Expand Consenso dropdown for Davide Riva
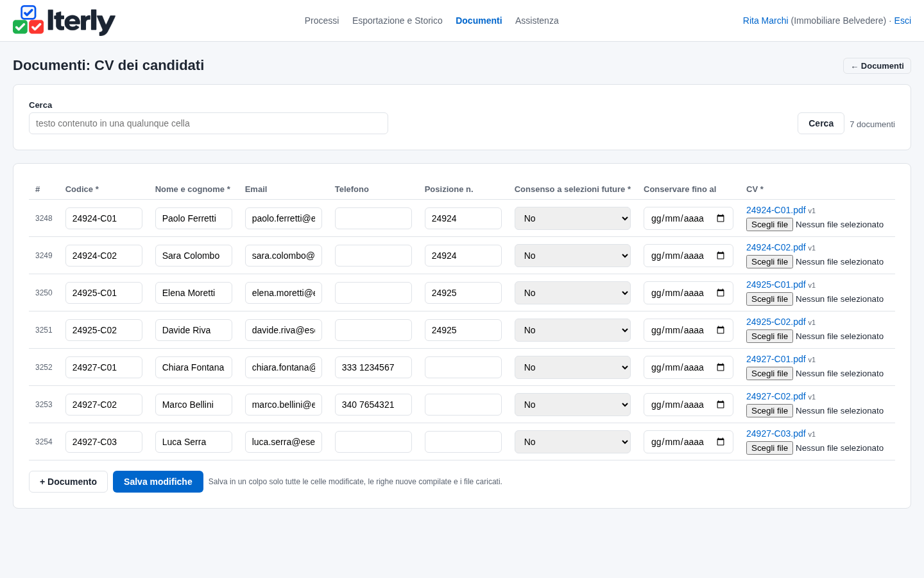This screenshot has width=924, height=578. [572, 330]
